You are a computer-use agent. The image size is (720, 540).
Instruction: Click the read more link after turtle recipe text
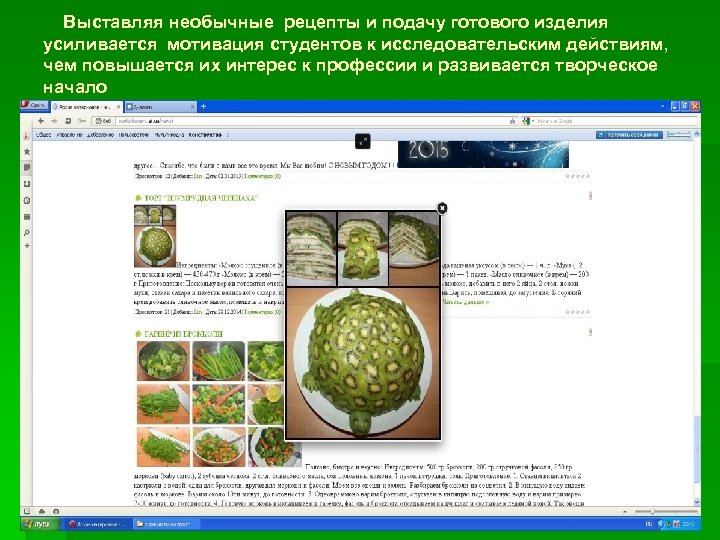click(x=465, y=302)
